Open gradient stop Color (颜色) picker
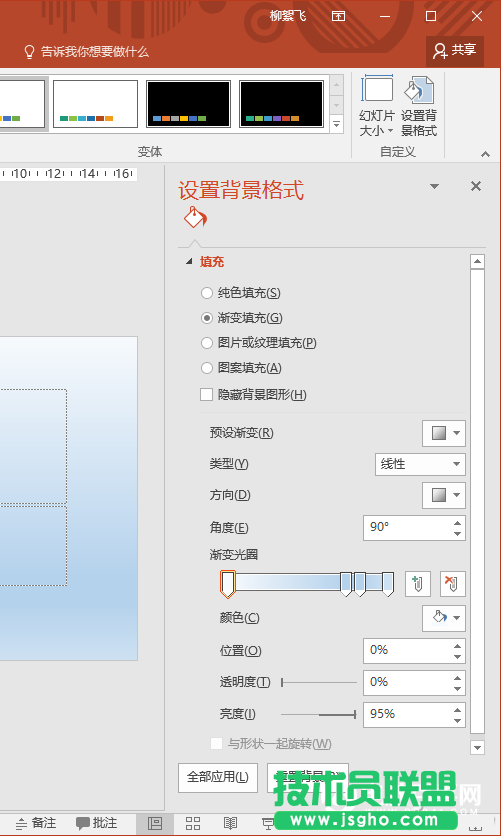This screenshot has width=501, height=836. coord(444,618)
